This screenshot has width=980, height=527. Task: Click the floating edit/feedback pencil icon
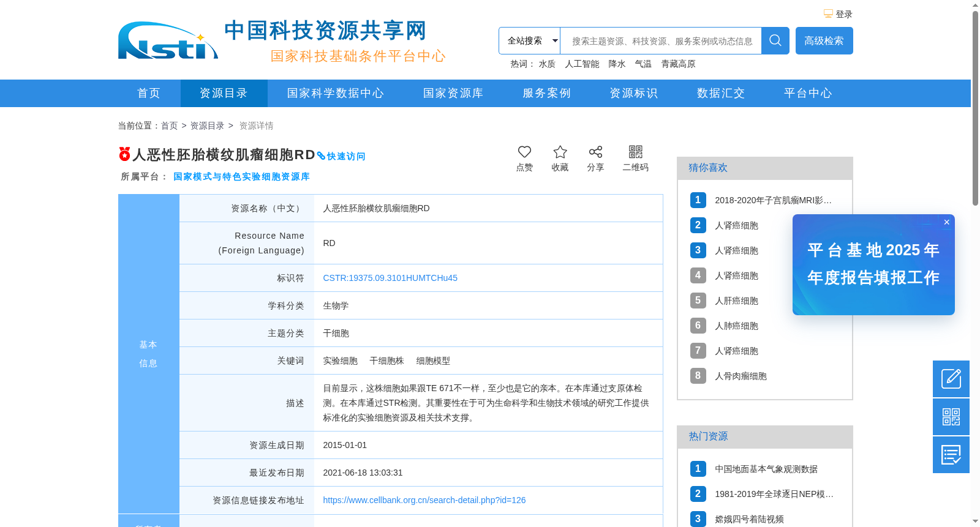(x=951, y=379)
